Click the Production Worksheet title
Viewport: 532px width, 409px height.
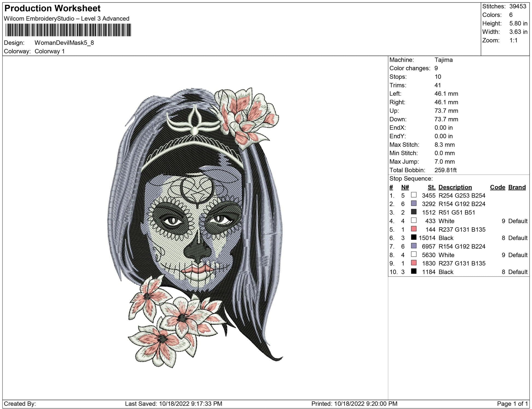(52, 8)
